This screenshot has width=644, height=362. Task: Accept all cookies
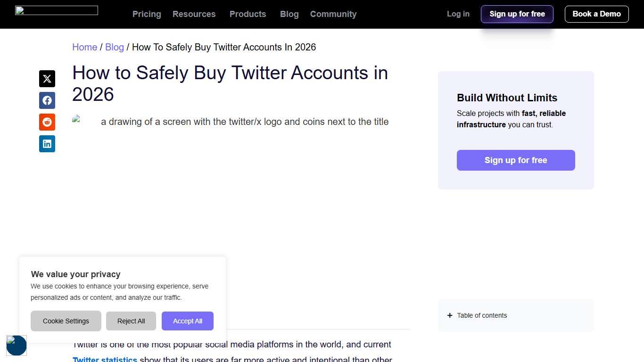click(188, 321)
